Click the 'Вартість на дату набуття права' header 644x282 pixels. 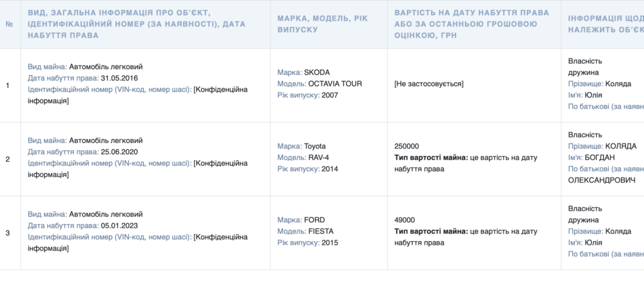(472, 25)
